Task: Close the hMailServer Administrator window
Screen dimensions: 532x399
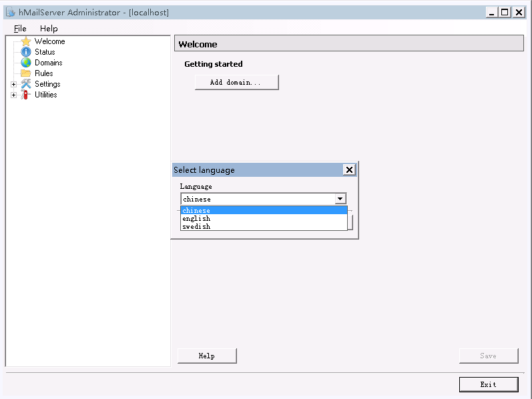Action: [x=519, y=13]
